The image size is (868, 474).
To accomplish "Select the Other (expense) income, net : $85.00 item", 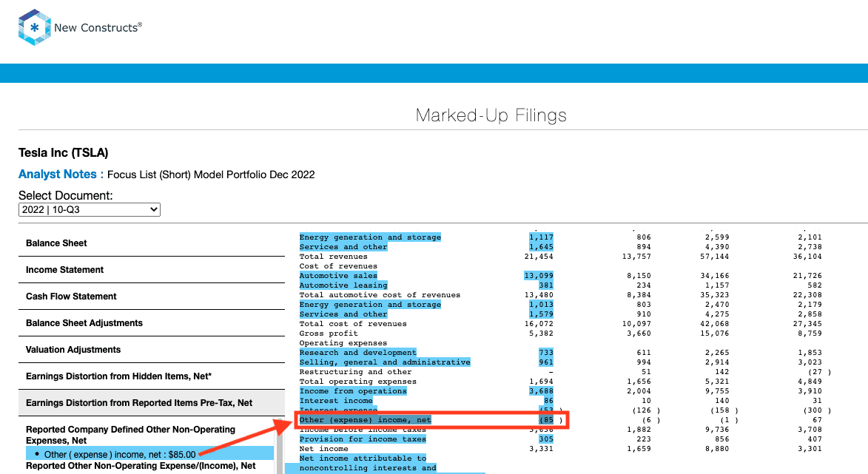I will pos(150,453).
